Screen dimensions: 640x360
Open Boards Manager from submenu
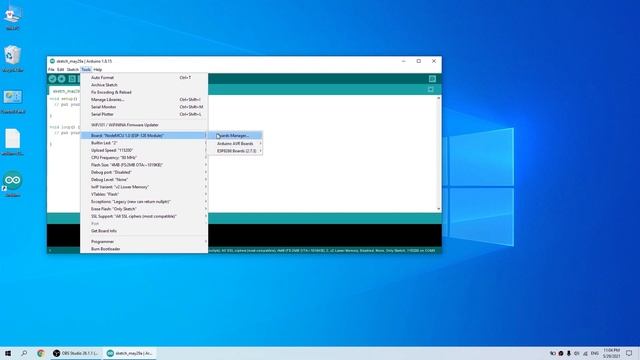coord(235,136)
